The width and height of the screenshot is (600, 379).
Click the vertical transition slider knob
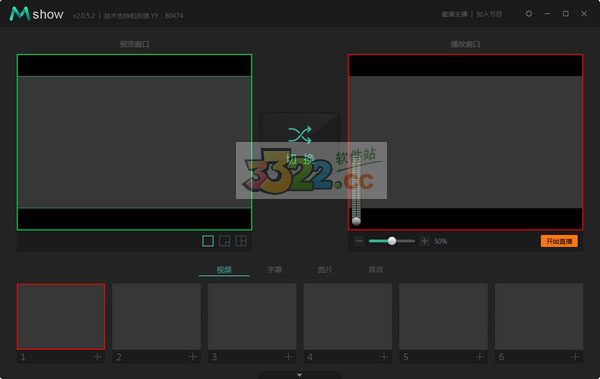(356, 221)
